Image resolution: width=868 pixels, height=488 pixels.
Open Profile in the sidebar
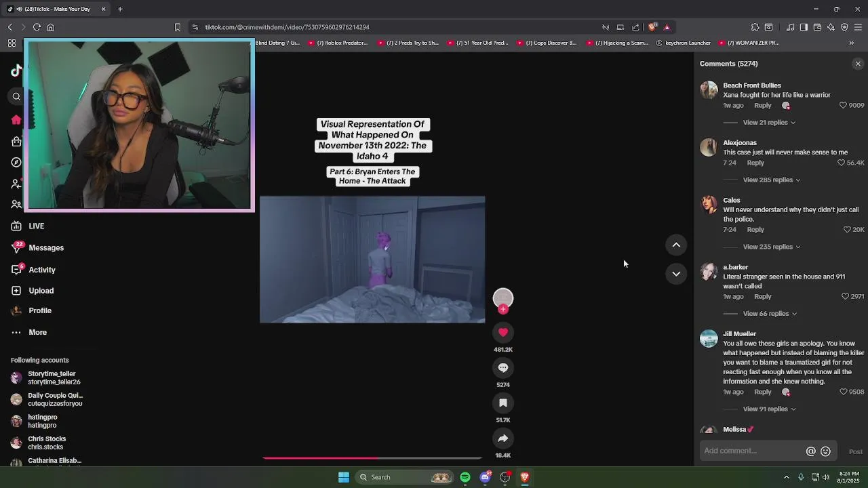(x=31, y=310)
